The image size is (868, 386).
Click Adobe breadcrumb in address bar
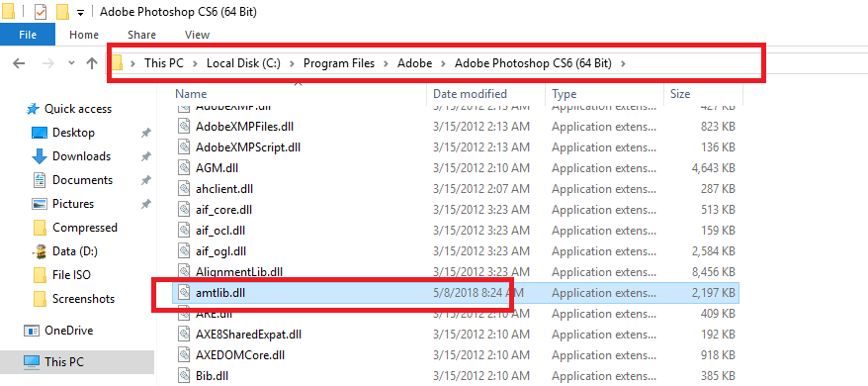[x=414, y=63]
